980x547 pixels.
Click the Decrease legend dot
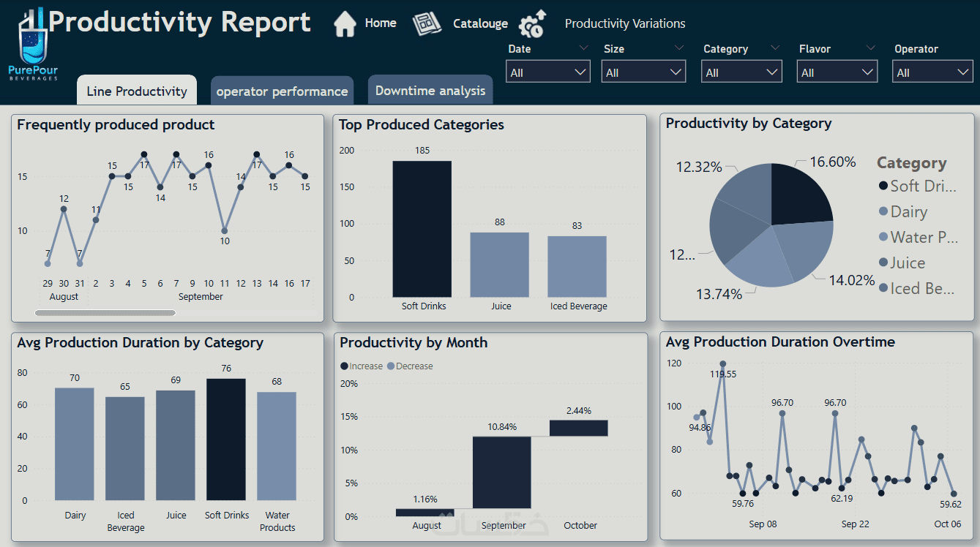click(x=391, y=366)
